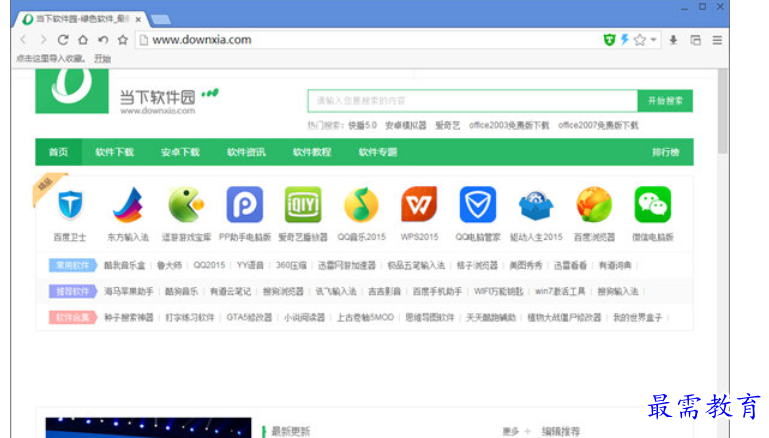Bookmark page with address-bar star icon
The height and width of the screenshot is (438, 769).
640,40
